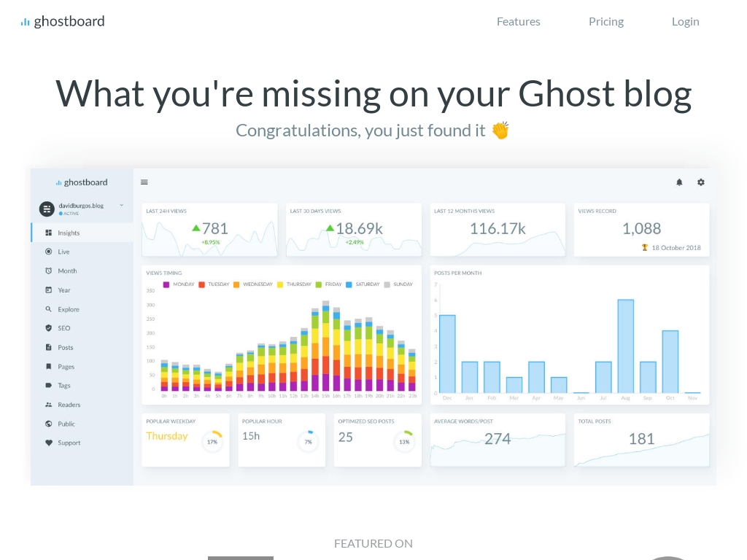Screen dimensions: 747x560
Task: Go to Login
Action: [685, 21]
